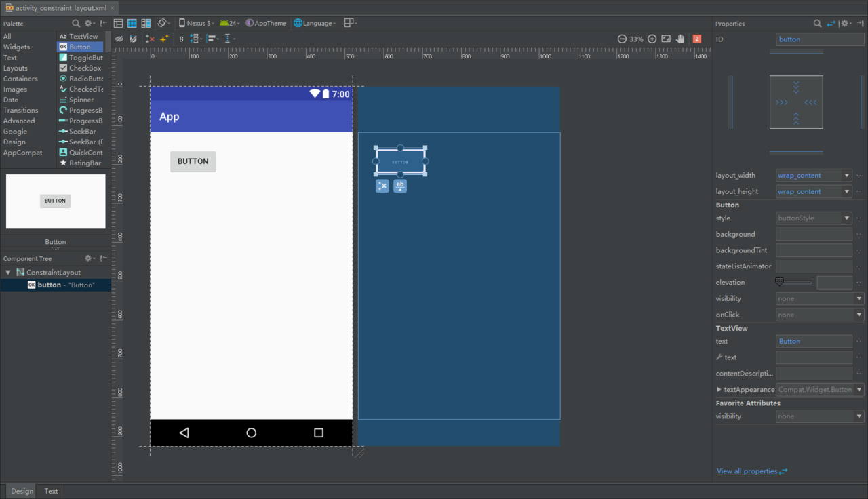
Task: Open the red warnings badge
Action: 696,39
